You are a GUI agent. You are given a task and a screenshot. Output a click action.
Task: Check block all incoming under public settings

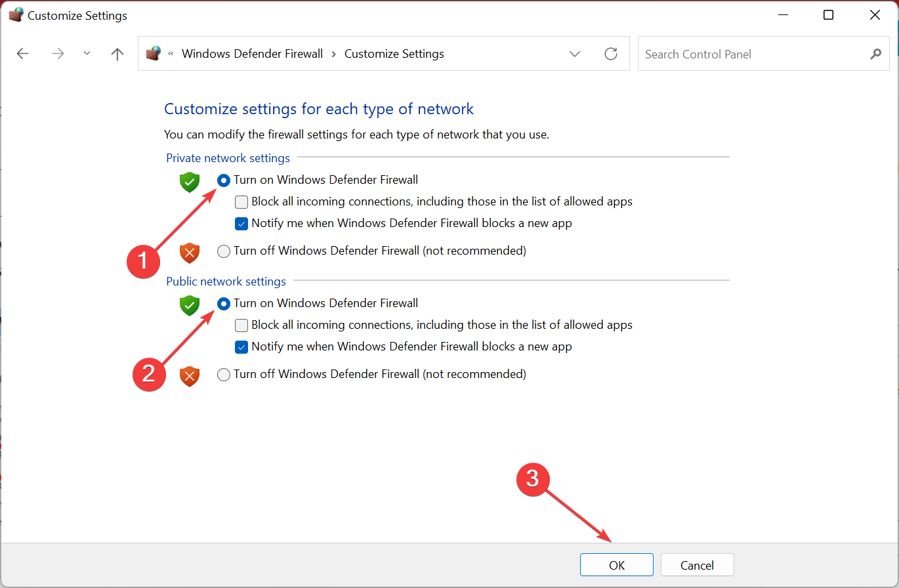coord(241,325)
